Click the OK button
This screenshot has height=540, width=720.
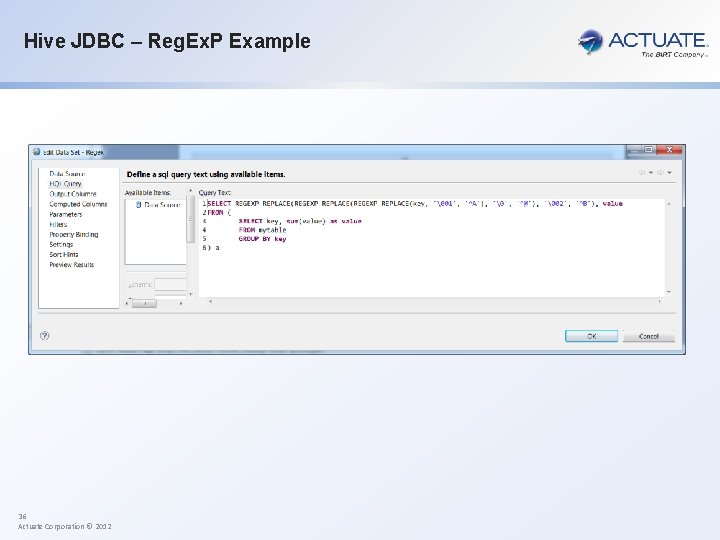[x=591, y=336]
